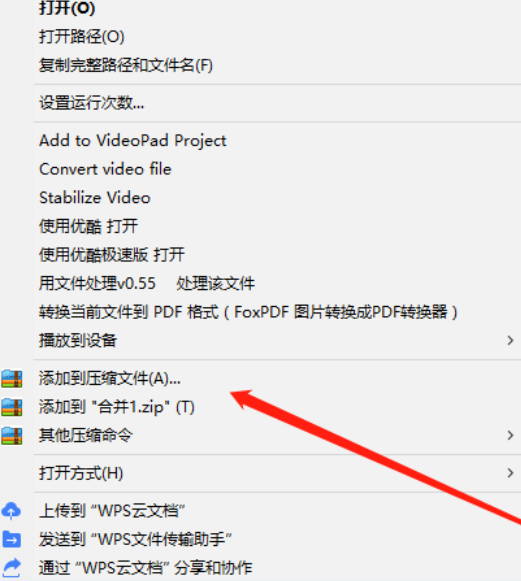Click the share arrow icon for 分享和协作
Screen dimensions: 521x581
[x=11, y=568]
